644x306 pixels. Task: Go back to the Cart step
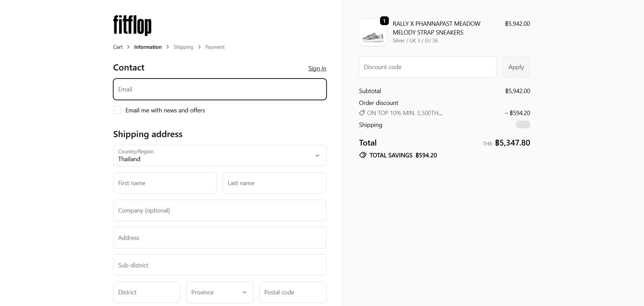pyautogui.click(x=118, y=47)
